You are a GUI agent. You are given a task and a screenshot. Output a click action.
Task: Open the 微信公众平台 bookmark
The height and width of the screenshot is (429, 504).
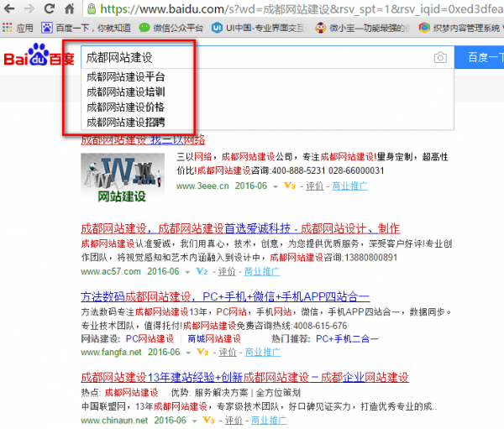click(x=171, y=28)
